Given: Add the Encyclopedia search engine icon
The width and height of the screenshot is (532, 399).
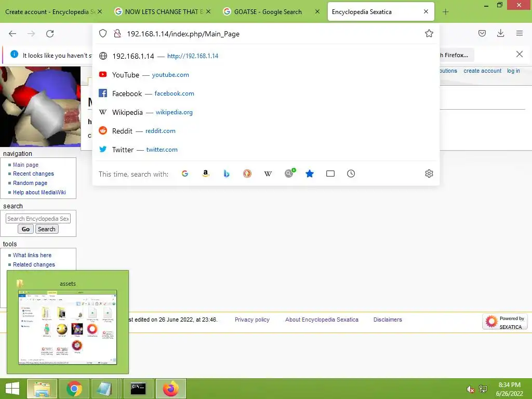Looking at the screenshot, I should pyautogui.click(x=289, y=173).
